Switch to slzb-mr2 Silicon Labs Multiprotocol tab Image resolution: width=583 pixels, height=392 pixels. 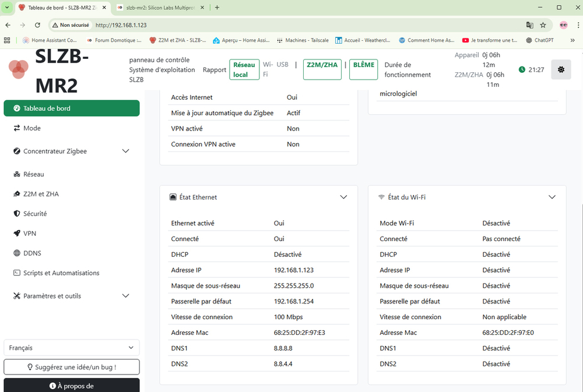coord(160,8)
